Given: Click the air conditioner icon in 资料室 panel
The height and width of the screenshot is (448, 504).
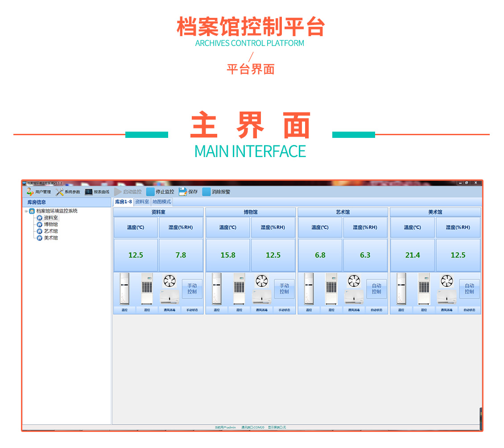Looking at the screenshot, I should click(x=124, y=289).
